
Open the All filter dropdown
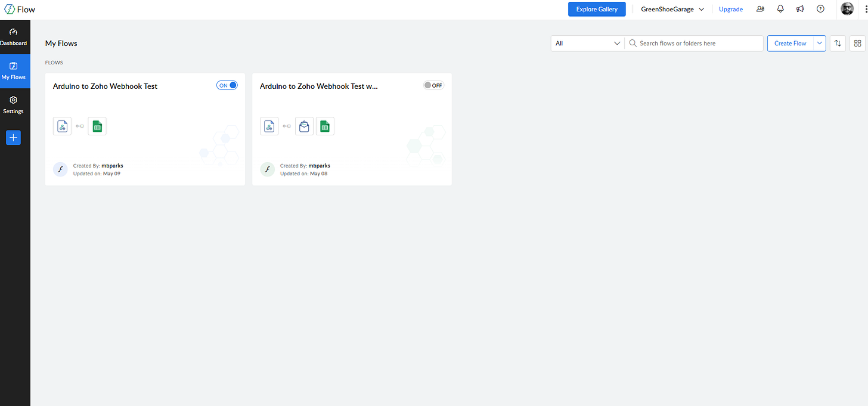[x=588, y=43]
